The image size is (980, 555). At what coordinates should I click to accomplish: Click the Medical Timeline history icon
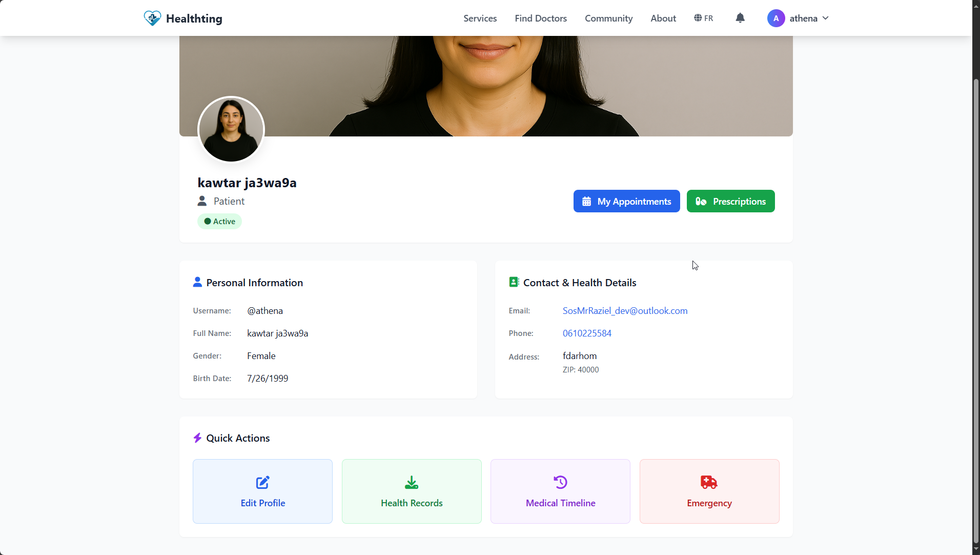(560, 482)
